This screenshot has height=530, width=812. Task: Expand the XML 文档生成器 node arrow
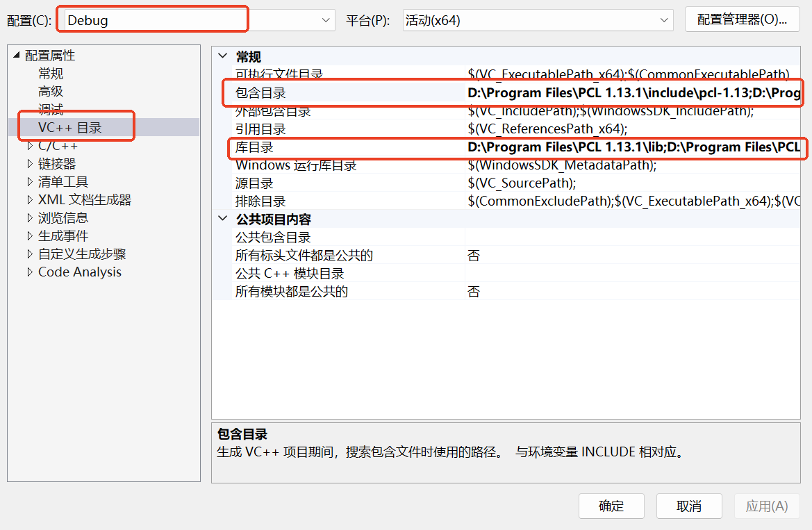29,200
